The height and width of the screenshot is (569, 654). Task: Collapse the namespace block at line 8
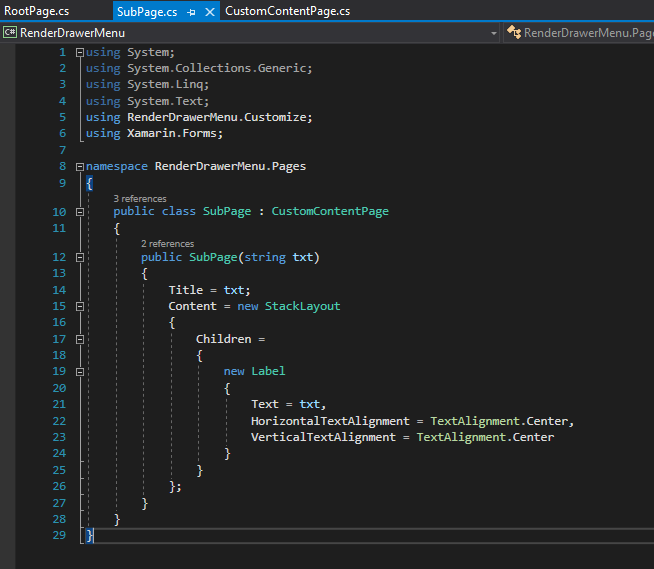point(80,167)
